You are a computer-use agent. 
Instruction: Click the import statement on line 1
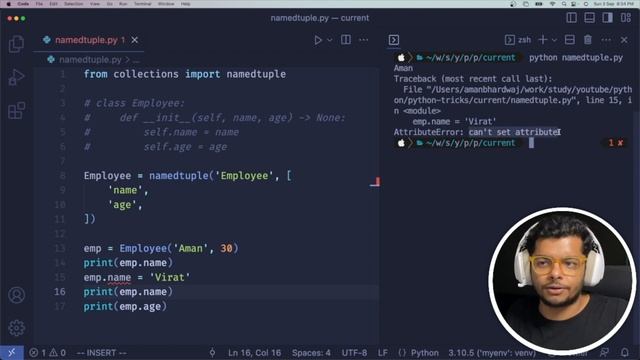tap(184, 74)
